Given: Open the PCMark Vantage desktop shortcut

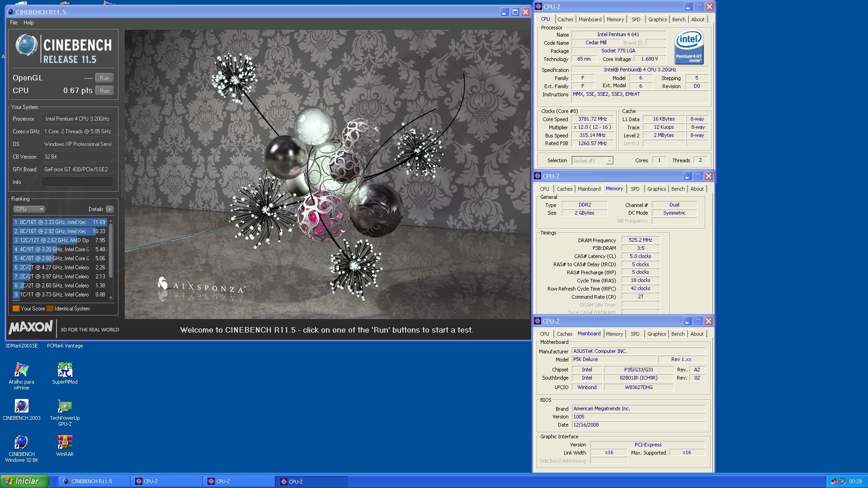Looking at the screenshot, I should (x=65, y=346).
